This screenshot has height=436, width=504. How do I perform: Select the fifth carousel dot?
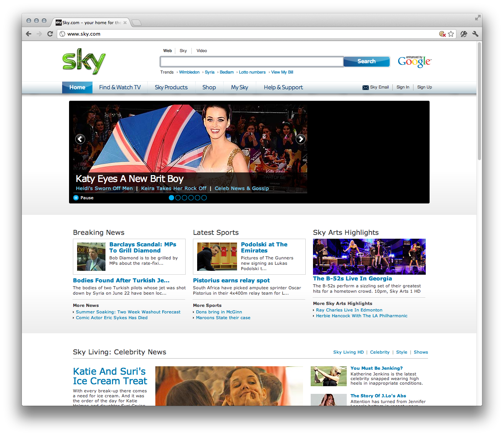click(198, 198)
